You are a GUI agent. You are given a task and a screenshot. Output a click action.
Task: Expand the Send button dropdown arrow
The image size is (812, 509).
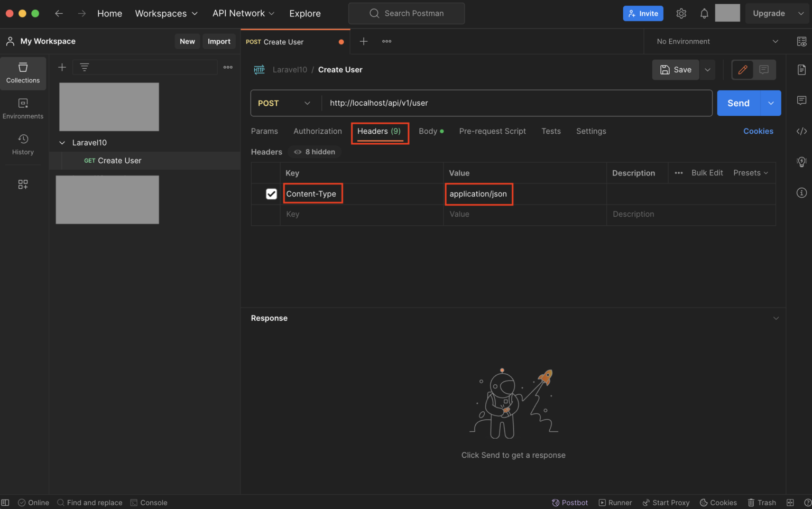point(770,103)
